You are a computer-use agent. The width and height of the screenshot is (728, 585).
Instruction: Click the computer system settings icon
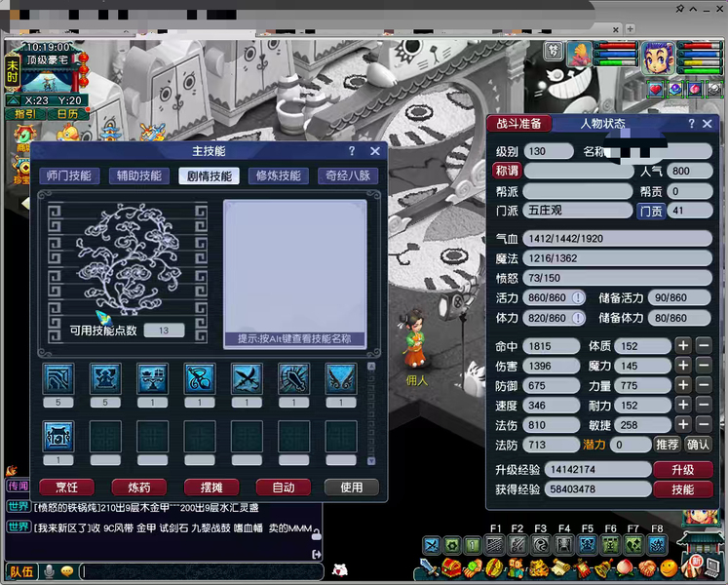click(712, 567)
